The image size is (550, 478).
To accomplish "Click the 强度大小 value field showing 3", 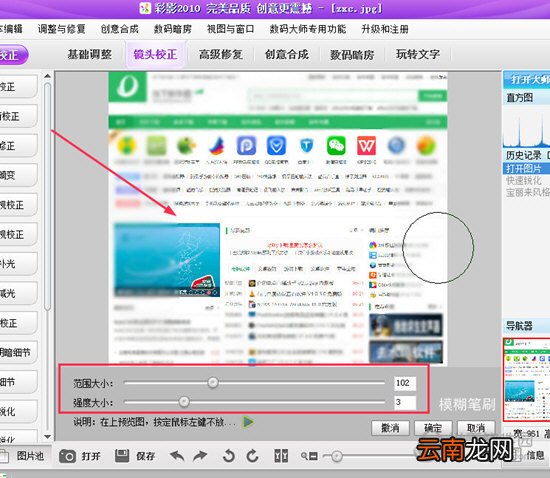I will 405,402.
